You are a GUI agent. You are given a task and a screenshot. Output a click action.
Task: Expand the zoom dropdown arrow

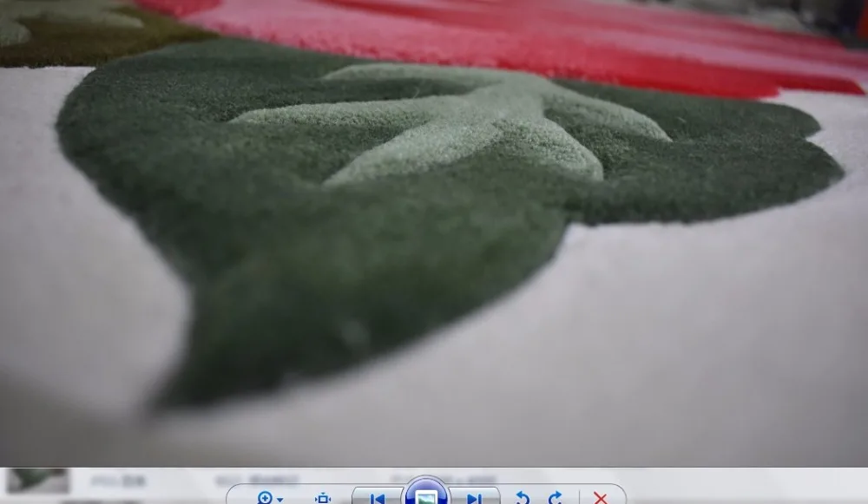coord(280,499)
